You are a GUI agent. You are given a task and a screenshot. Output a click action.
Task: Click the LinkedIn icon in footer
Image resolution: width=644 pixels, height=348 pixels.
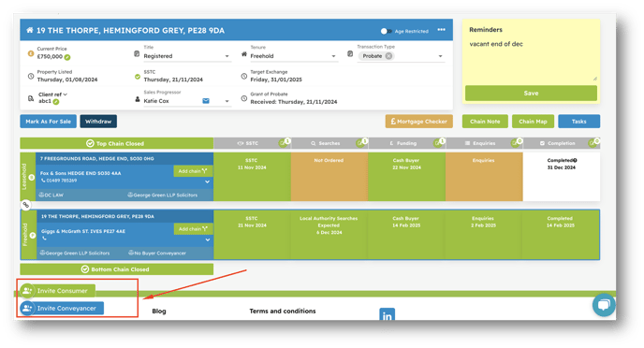387,314
